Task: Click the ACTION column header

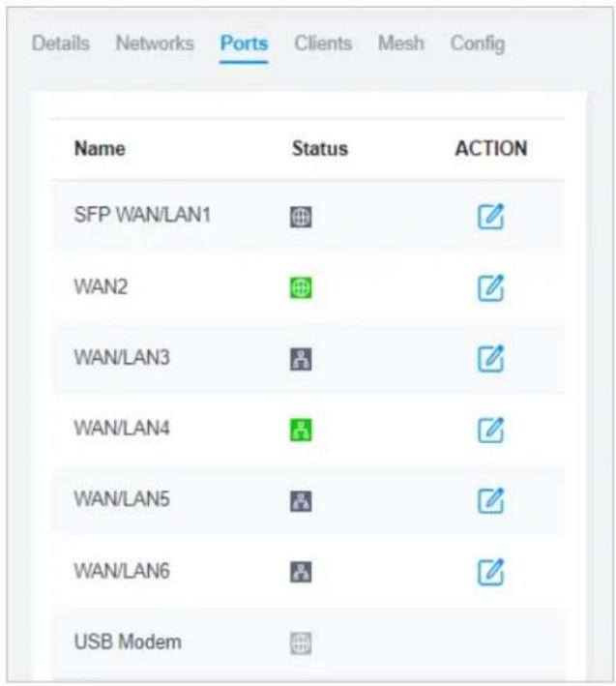Action: tap(491, 149)
